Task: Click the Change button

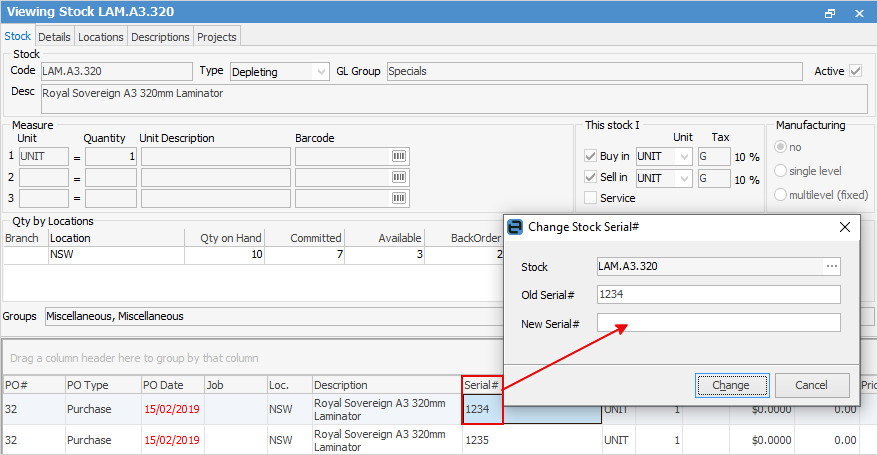Action: point(731,385)
